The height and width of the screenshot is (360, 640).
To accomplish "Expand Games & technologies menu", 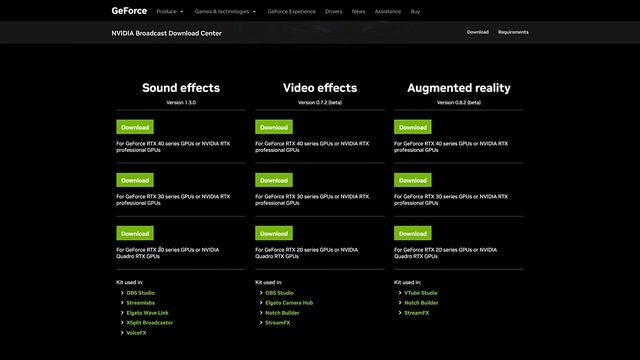I will click(x=225, y=11).
